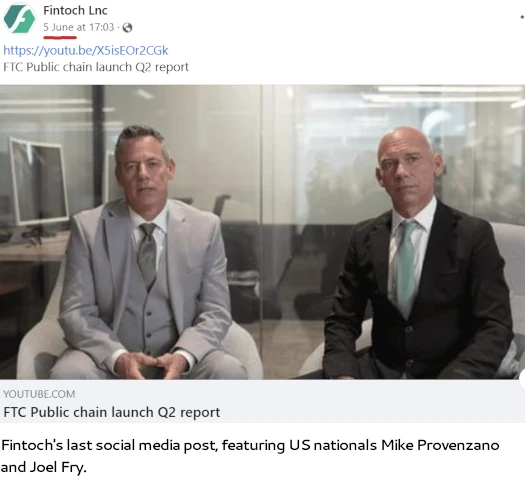The image size is (525, 477).
Task: Click the red underline beneath the date
Action: 60,37
